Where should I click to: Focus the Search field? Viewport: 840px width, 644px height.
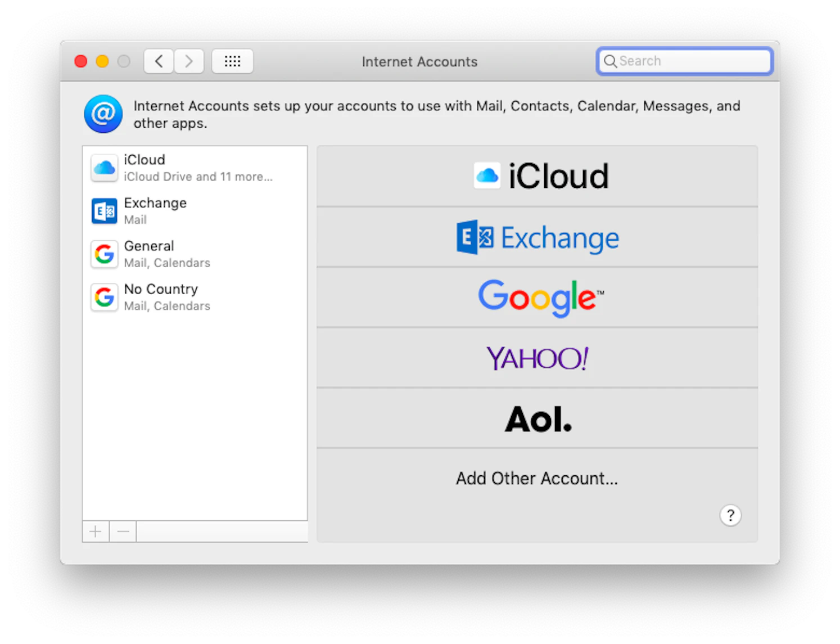(685, 61)
